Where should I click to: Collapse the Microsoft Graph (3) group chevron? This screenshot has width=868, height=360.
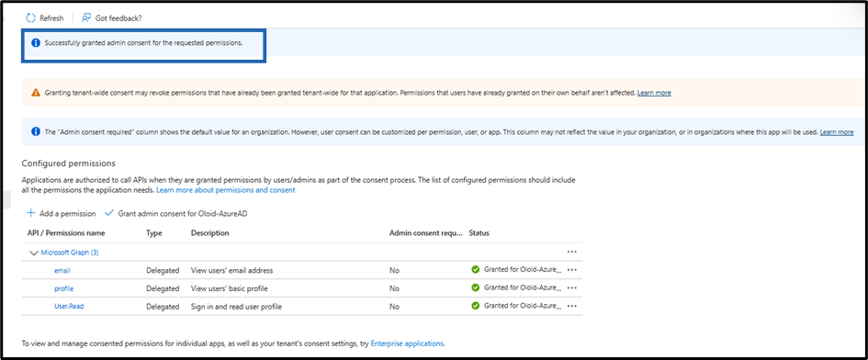[33, 253]
